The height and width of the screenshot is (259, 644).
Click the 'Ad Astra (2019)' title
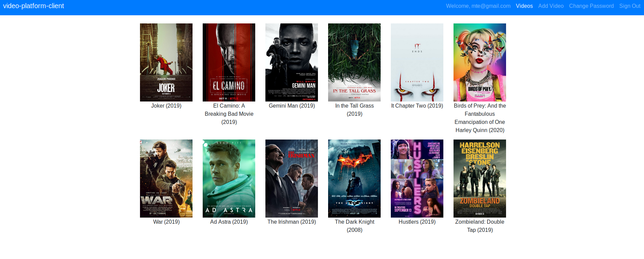pyautogui.click(x=229, y=222)
